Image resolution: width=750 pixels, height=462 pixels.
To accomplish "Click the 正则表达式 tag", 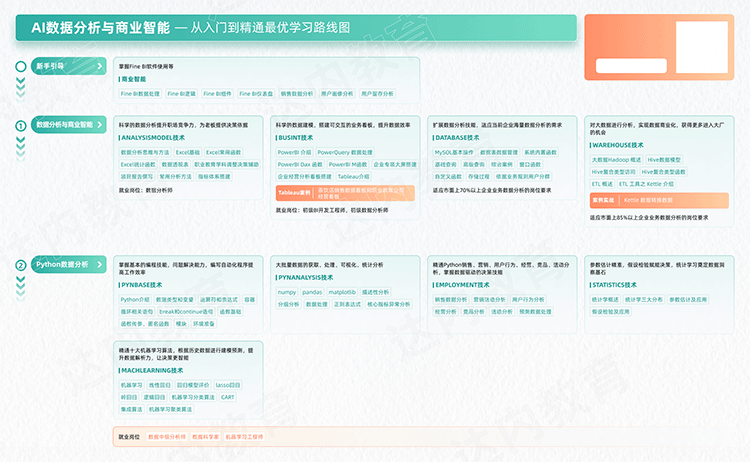I will pos(347,304).
